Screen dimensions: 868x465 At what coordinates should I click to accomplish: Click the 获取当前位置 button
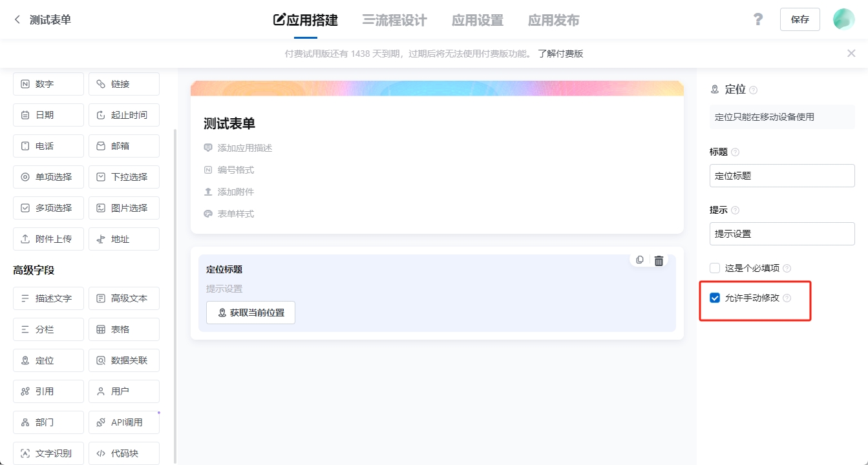(251, 312)
